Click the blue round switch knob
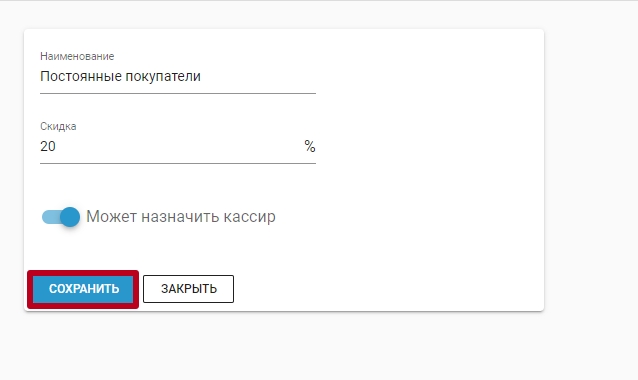 [70, 217]
